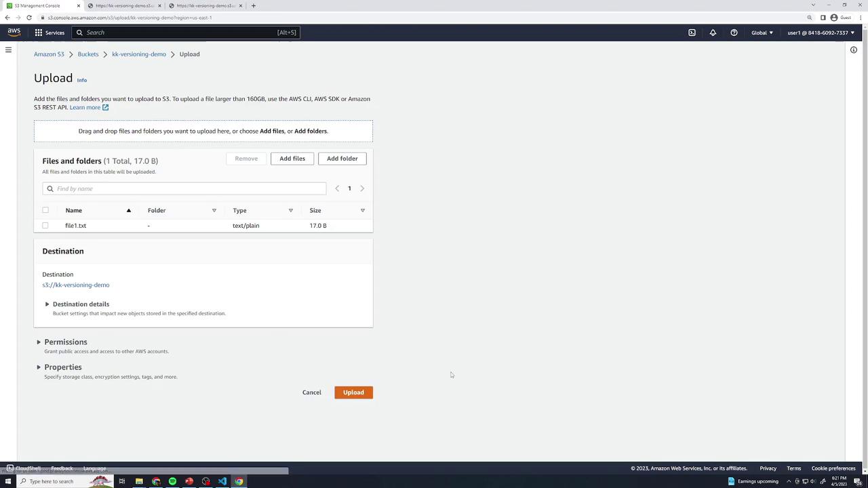Viewport: 868px width, 488px height.
Task: Open the Windows Start menu
Action: pos(9,481)
